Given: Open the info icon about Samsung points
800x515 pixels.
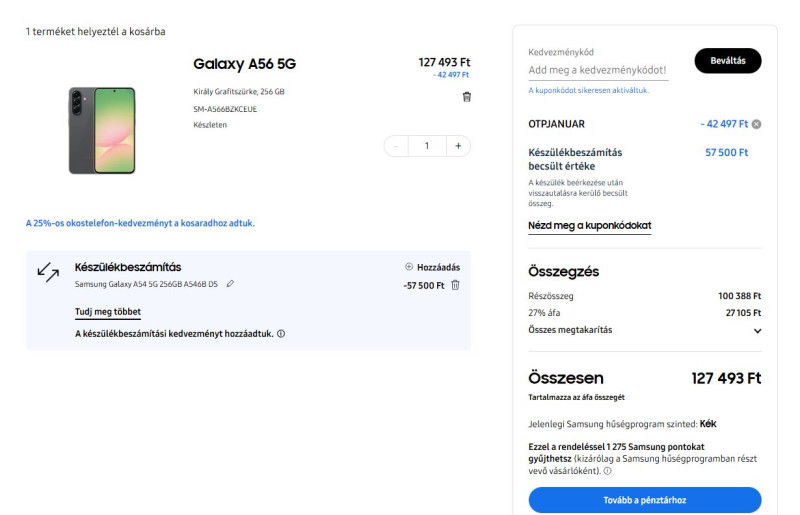Looking at the screenshot, I should pyautogui.click(x=607, y=471).
